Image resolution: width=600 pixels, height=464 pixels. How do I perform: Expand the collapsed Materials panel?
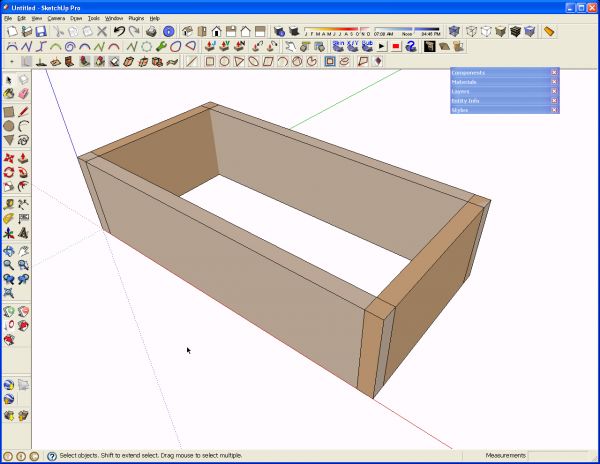[500, 82]
